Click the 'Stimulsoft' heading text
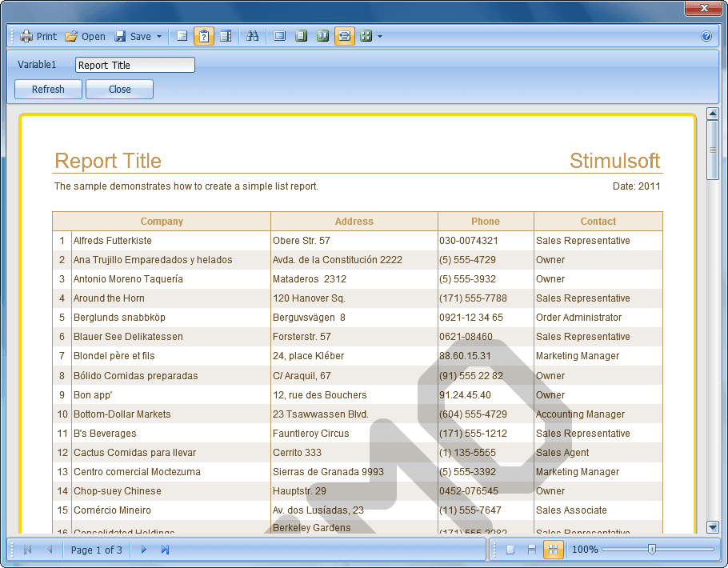The width and height of the screenshot is (728, 568). 614,161
